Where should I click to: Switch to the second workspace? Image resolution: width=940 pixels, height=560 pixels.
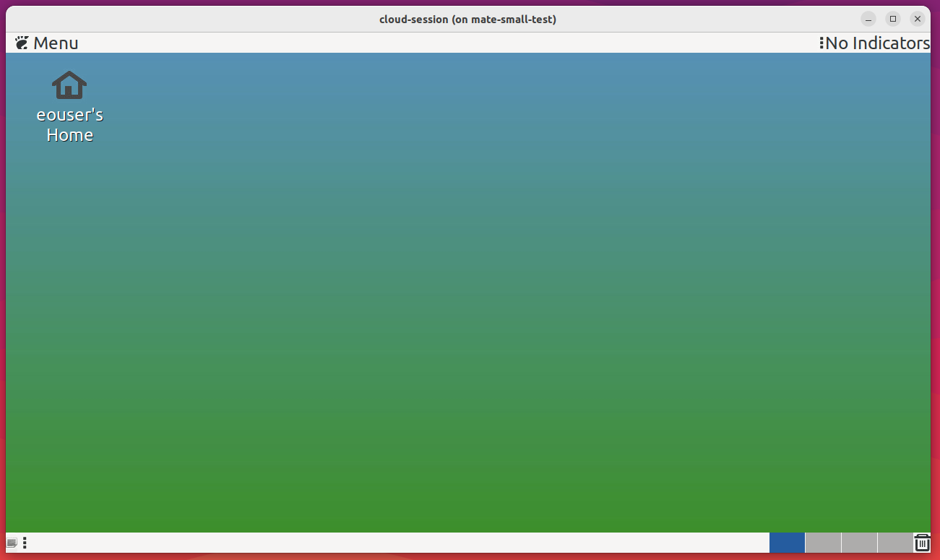pyautogui.click(x=824, y=543)
